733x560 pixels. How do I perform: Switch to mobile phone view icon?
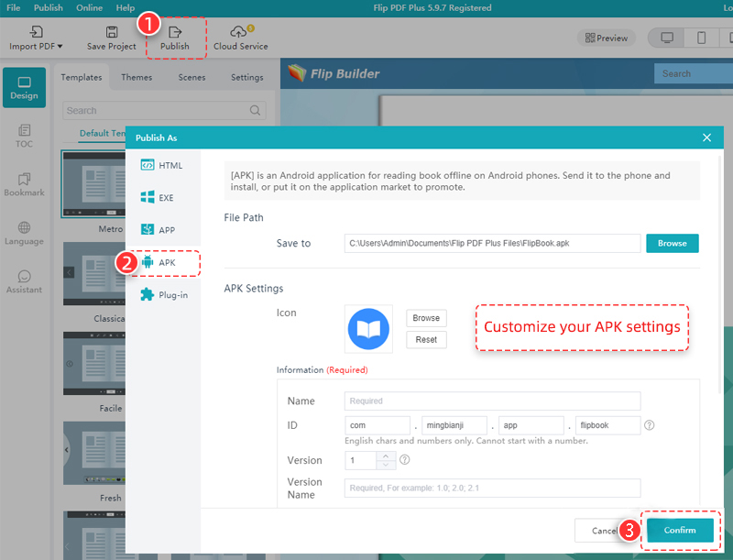coord(701,38)
